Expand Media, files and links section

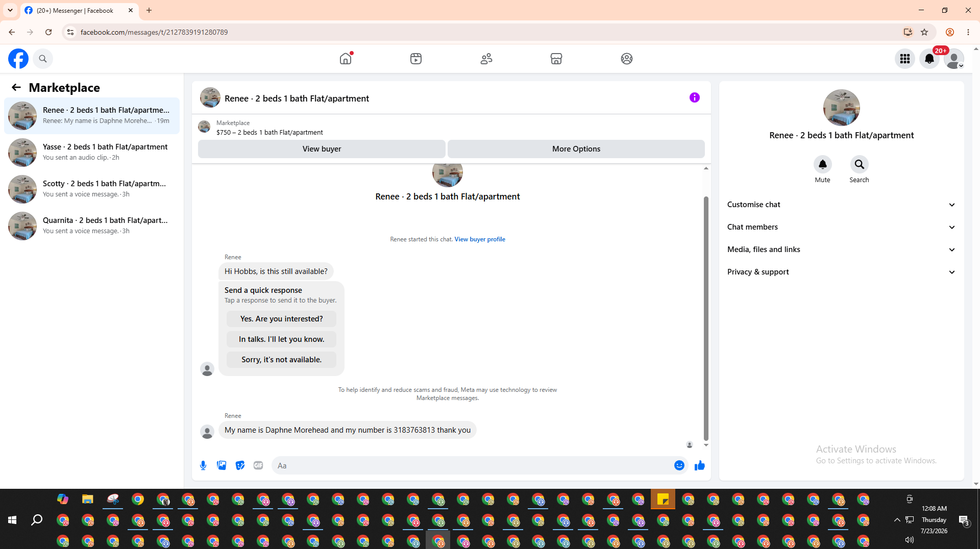tap(842, 249)
